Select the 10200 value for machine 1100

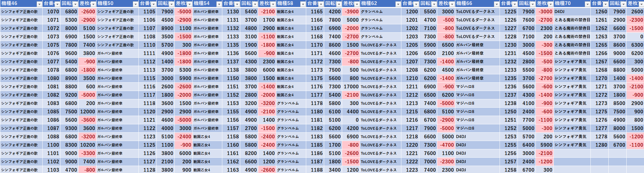point(87,145)
